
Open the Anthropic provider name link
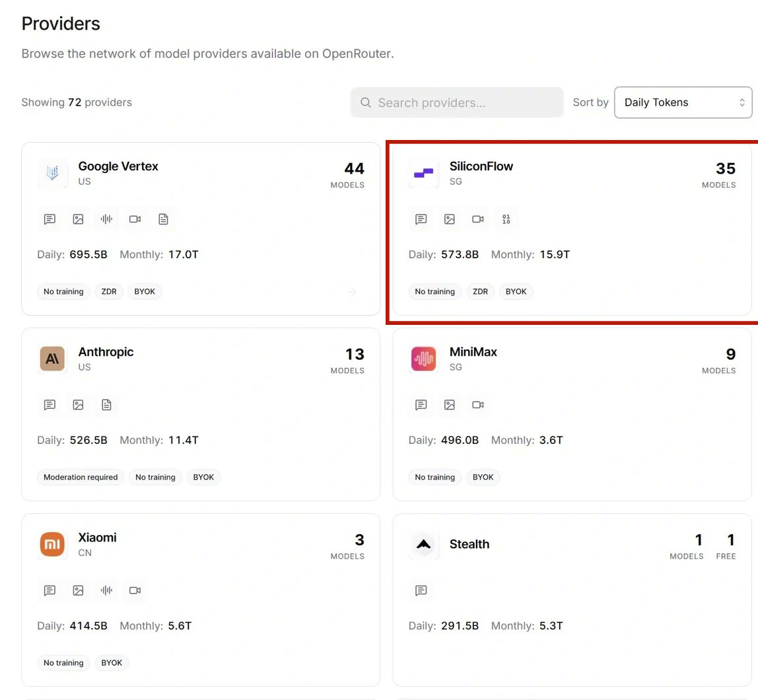106,352
